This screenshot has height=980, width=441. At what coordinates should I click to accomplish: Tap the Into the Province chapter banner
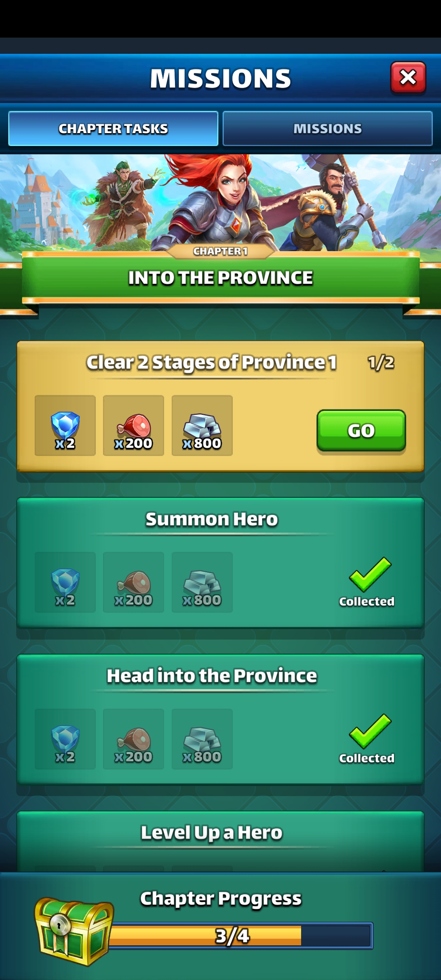(220, 277)
